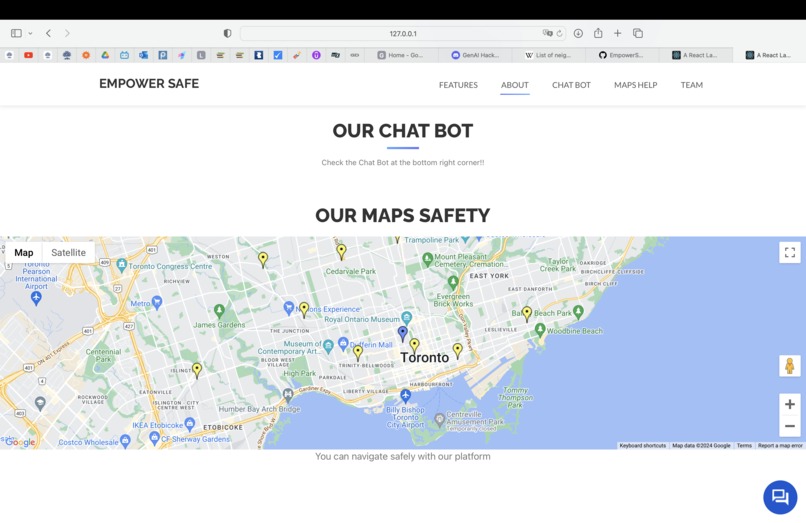Switch to the GitHub EmpowerS... tab
Image resolution: width=806 pixels, height=523 pixels.
click(x=622, y=55)
